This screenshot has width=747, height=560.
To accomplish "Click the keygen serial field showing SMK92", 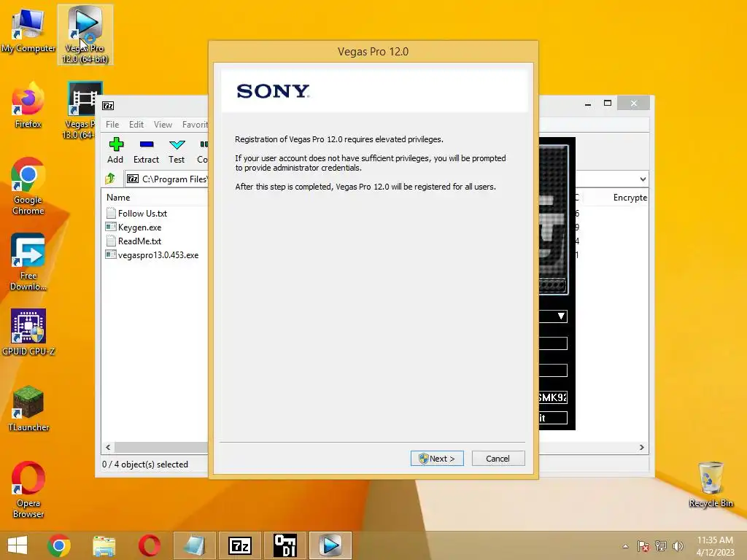I will [x=553, y=397].
